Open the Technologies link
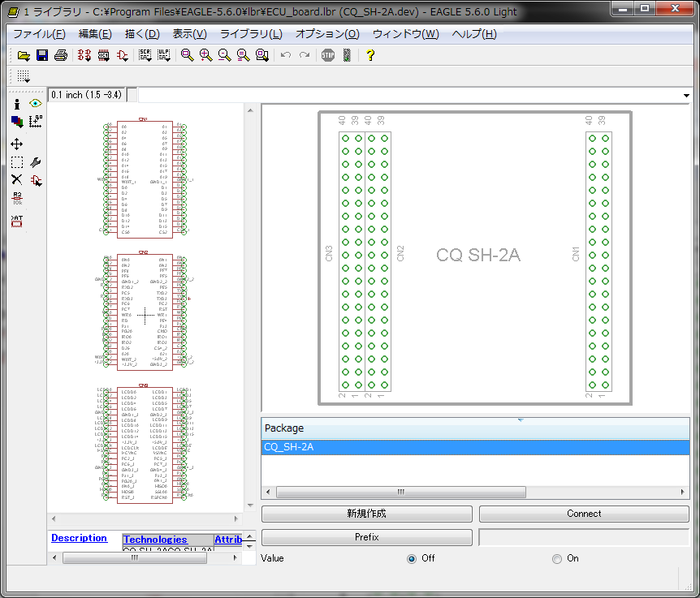The height and width of the screenshot is (598, 700). 155,540
